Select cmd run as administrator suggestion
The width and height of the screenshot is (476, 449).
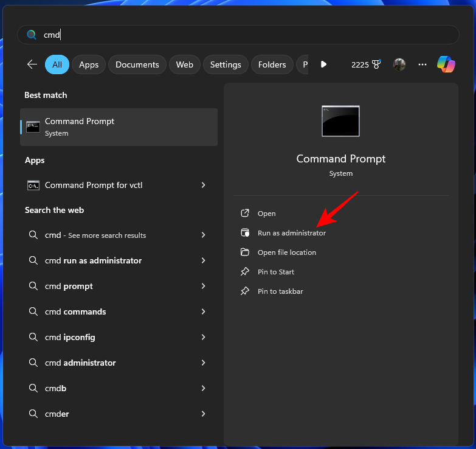coord(119,260)
